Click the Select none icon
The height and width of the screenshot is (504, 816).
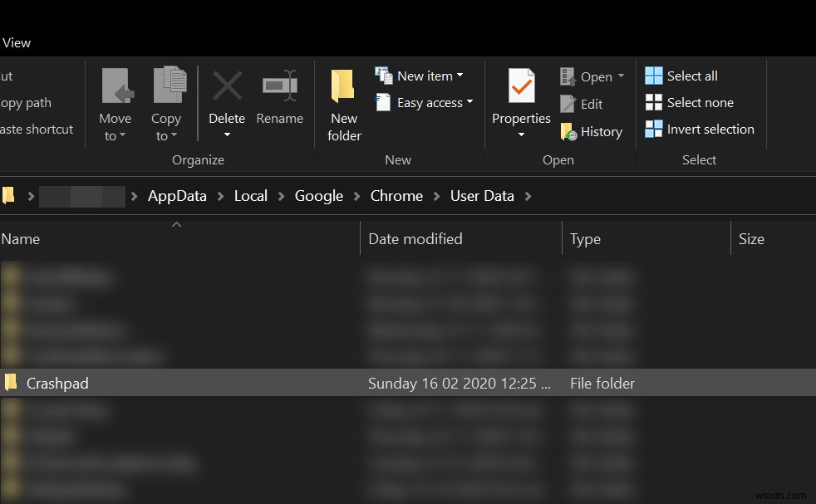tap(654, 102)
